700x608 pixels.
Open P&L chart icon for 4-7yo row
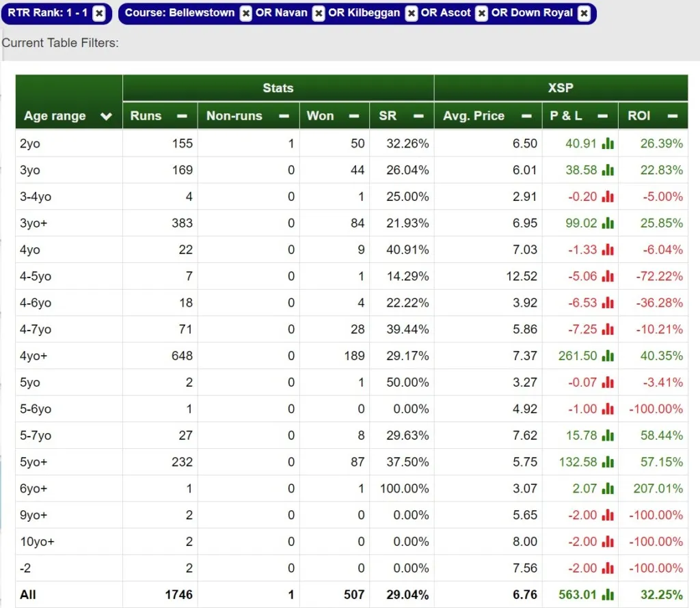pos(608,329)
